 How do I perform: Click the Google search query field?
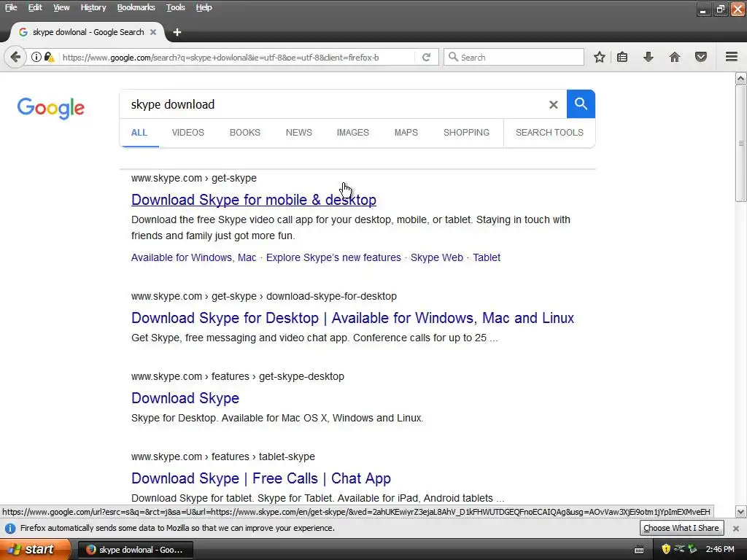[x=333, y=104]
